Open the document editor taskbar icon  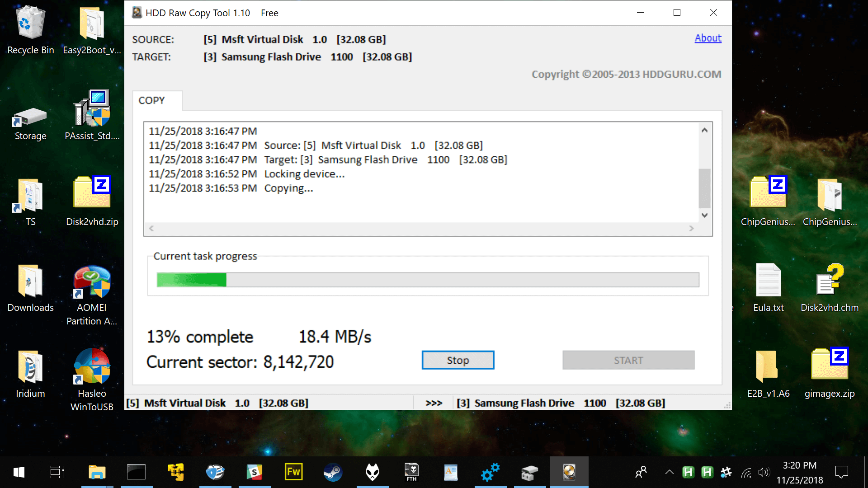tap(451, 472)
